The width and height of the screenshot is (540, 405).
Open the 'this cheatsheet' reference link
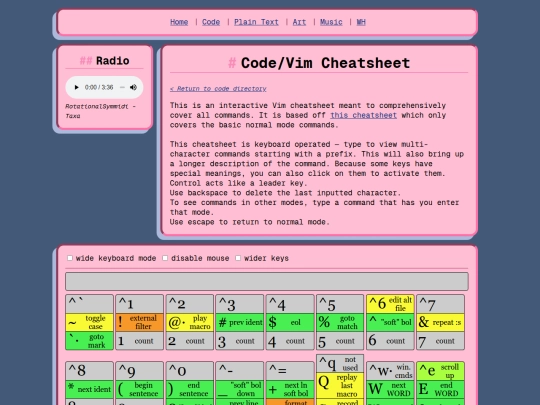[x=363, y=115]
